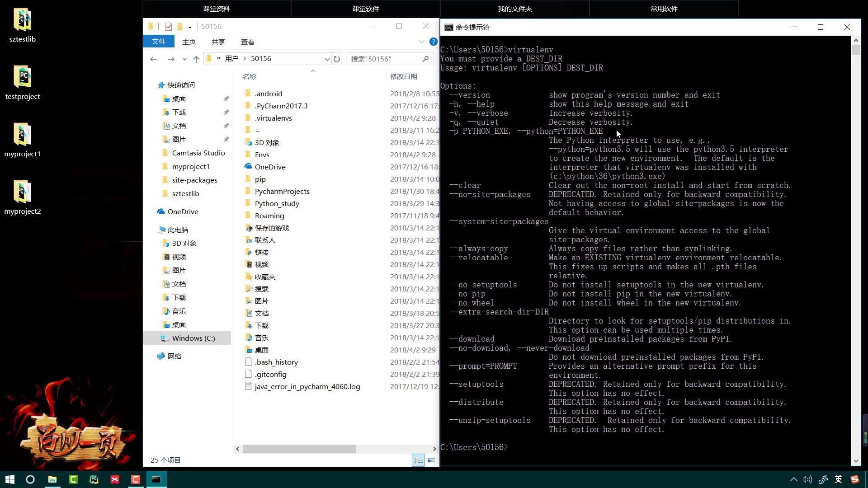Open Sogou input method tray icon

[x=854, y=479]
